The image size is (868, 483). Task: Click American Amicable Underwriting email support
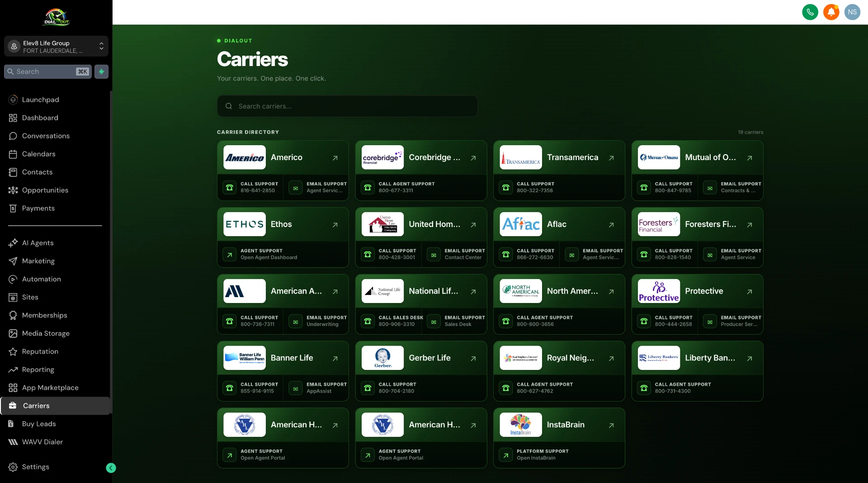point(317,321)
